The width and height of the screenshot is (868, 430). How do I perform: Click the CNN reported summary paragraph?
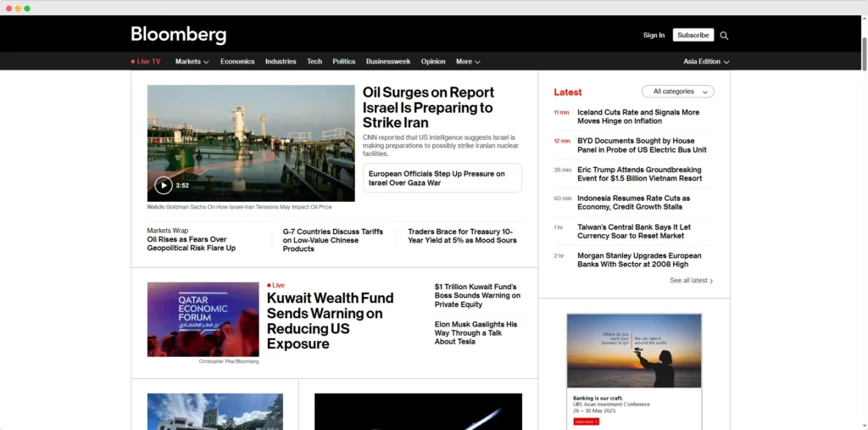(x=441, y=145)
